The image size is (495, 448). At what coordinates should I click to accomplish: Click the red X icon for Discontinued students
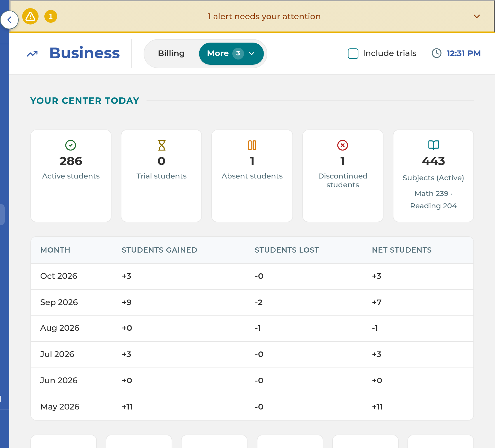pyautogui.click(x=343, y=145)
